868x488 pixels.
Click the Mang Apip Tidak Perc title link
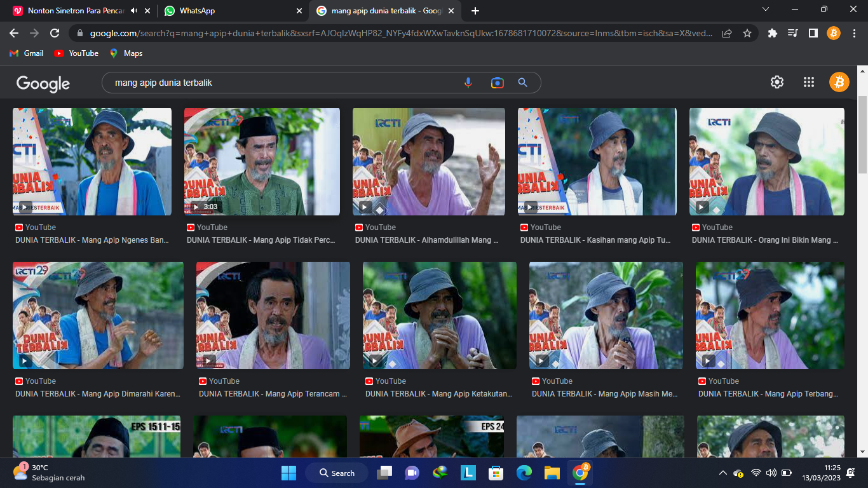[x=261, y=240]
